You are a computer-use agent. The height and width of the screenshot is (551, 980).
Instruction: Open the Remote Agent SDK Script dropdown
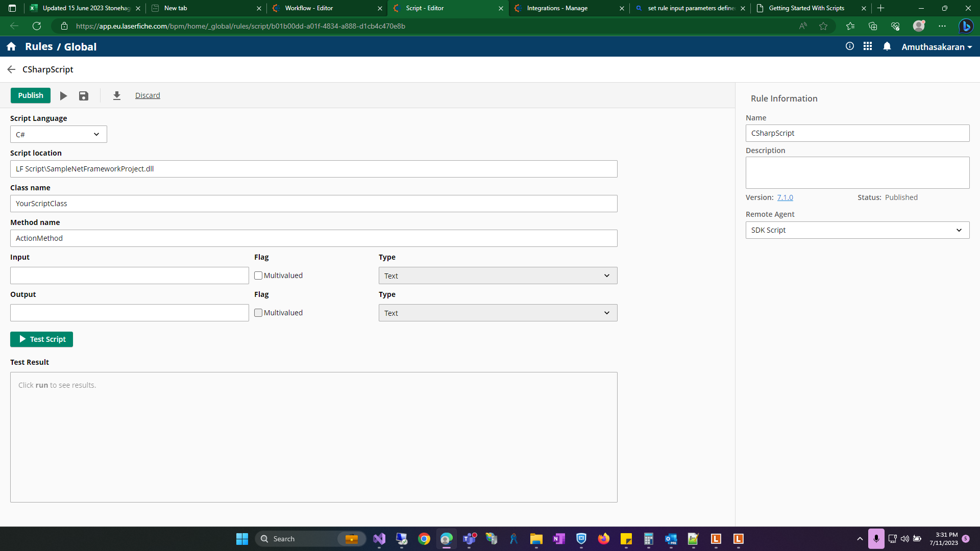click(857, 230)
